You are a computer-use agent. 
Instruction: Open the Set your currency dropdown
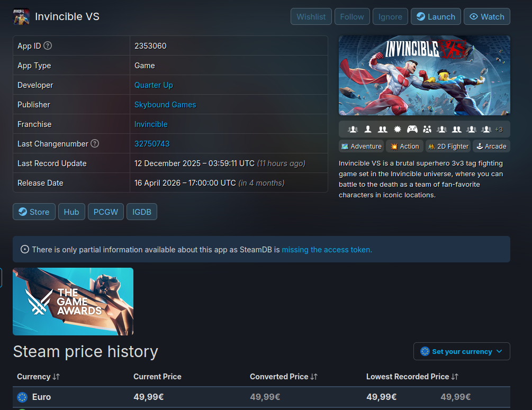462,351
